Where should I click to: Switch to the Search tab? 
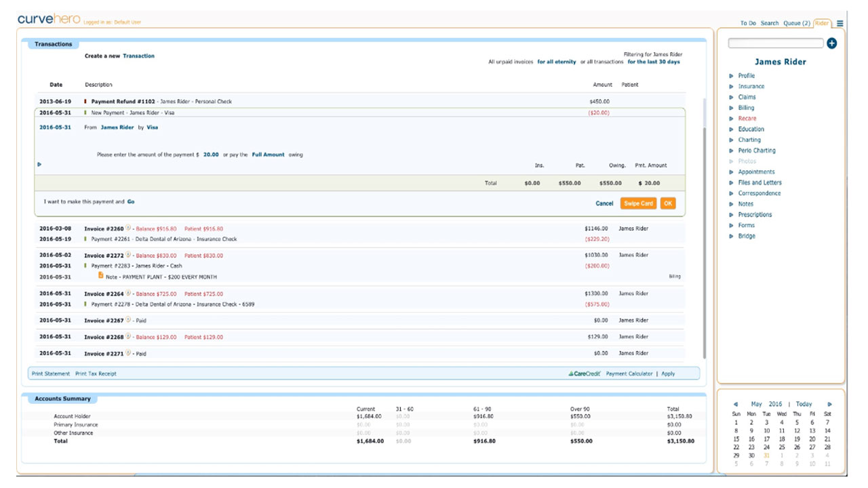point(770,23)
